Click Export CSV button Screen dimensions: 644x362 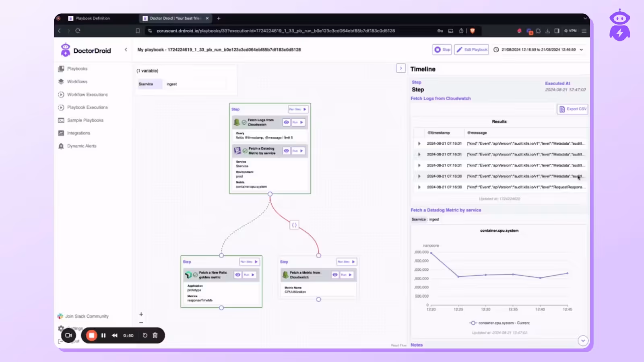[572, 109]
